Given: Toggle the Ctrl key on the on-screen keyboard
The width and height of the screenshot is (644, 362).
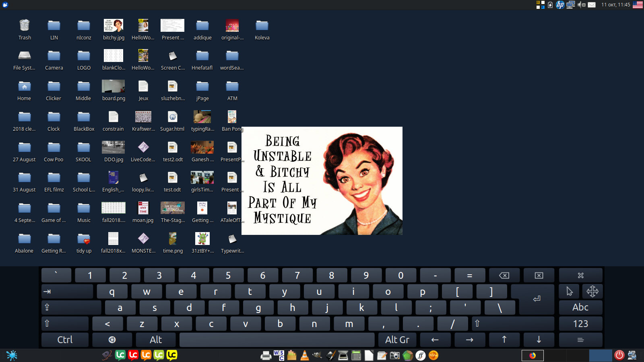Looking at the screenshot, I should (65, 340).
